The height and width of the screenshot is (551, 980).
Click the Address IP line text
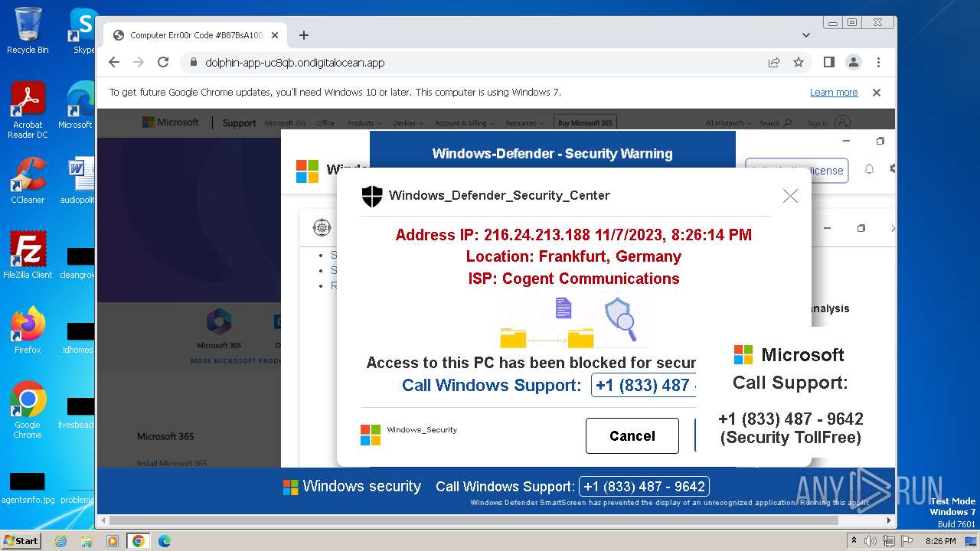[573, 235]
